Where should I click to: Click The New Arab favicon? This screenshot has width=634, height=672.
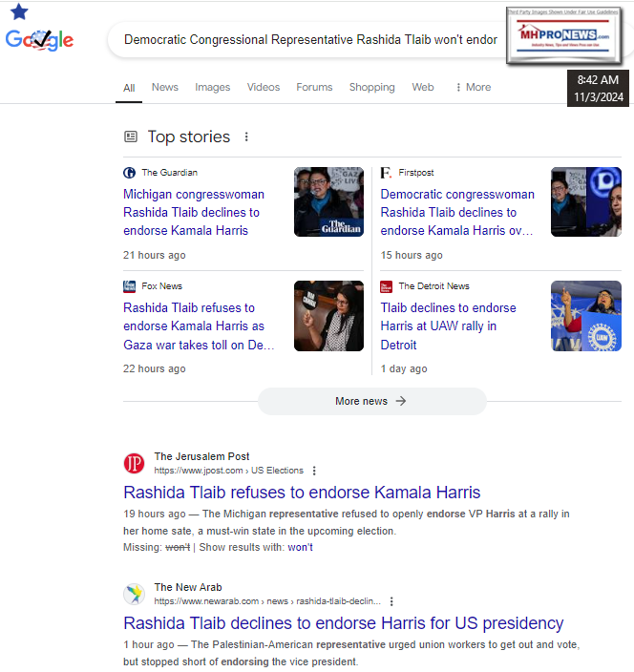click(135, 595)
